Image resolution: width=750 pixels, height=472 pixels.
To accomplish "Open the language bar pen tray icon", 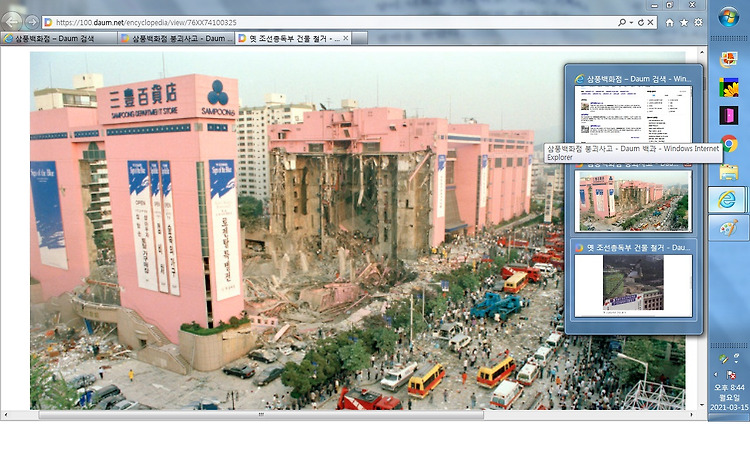I will click(x=723, y=359).
